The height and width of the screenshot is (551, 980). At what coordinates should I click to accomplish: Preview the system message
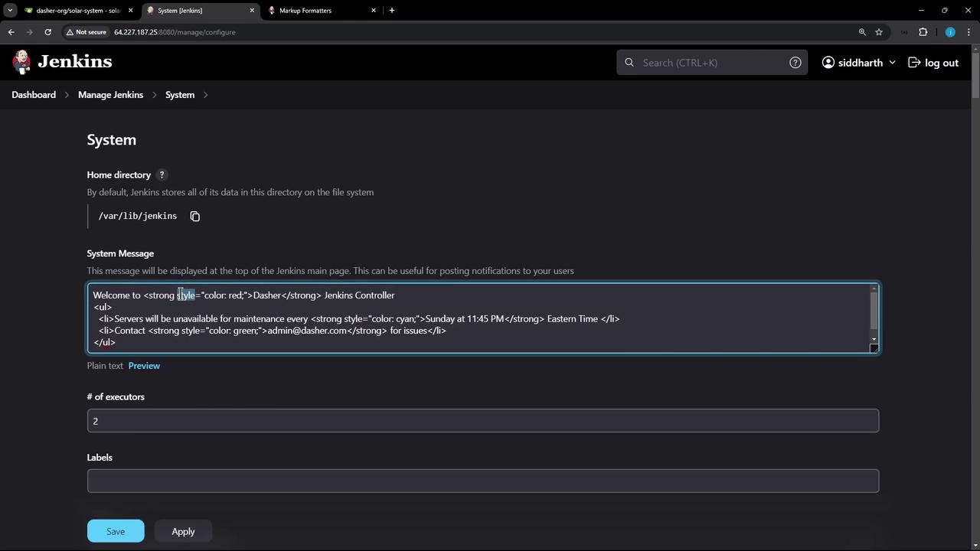[x=144, y=366]
